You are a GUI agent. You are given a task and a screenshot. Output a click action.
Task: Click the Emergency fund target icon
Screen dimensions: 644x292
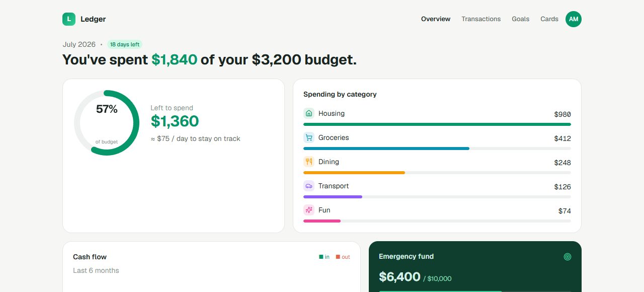tap(568, 257)
